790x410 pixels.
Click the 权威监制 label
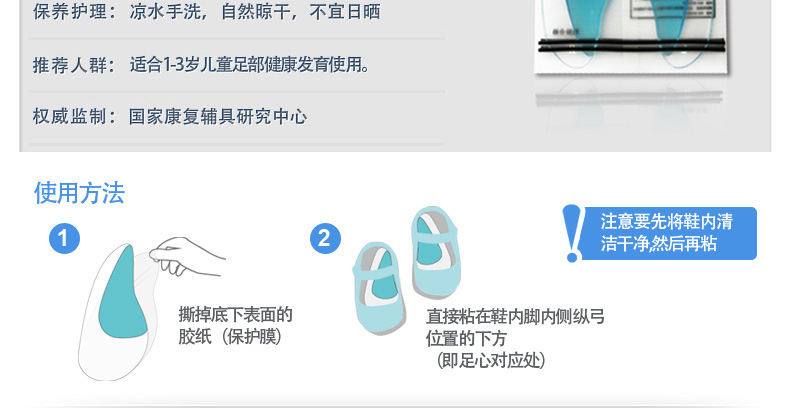click(x=70, y=117)
